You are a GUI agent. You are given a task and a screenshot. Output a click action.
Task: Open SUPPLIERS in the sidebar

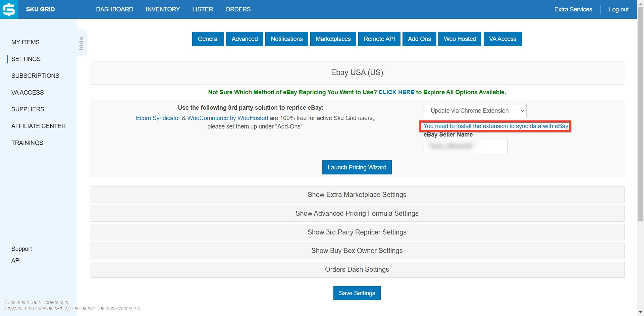[x=28, y=109]
